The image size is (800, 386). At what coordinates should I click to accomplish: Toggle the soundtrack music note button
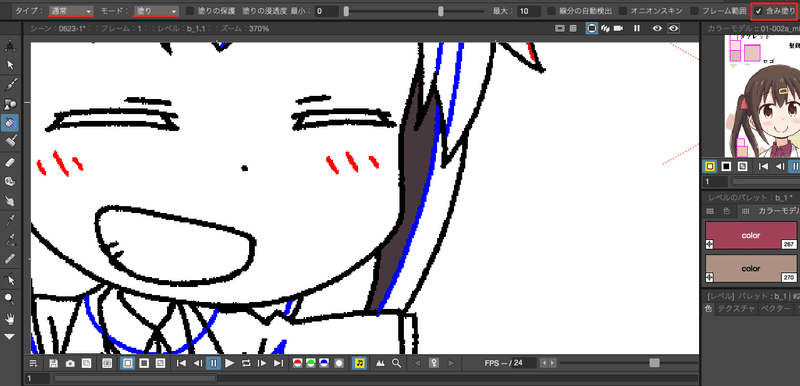[360, 363]
